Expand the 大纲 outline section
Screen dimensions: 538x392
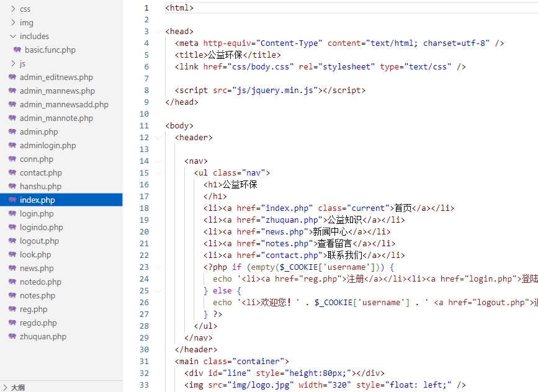point(5,388)
